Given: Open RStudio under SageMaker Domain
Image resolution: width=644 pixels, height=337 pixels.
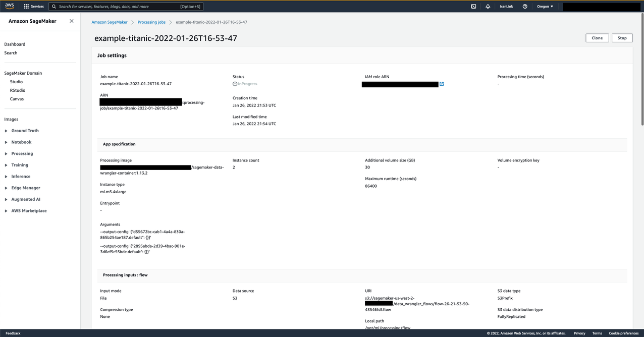Looking at the screenshot, I should click(18, 90).
